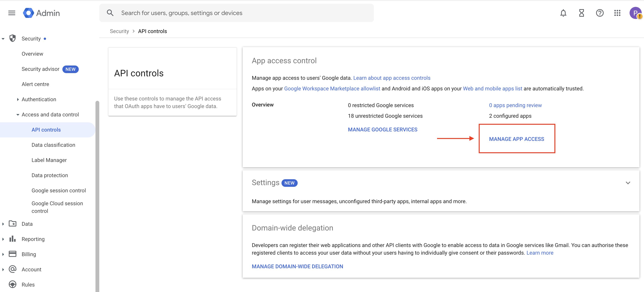
Task: Expand the Authentication submenu
Action: pyautogui.click(x=18, y=99)
